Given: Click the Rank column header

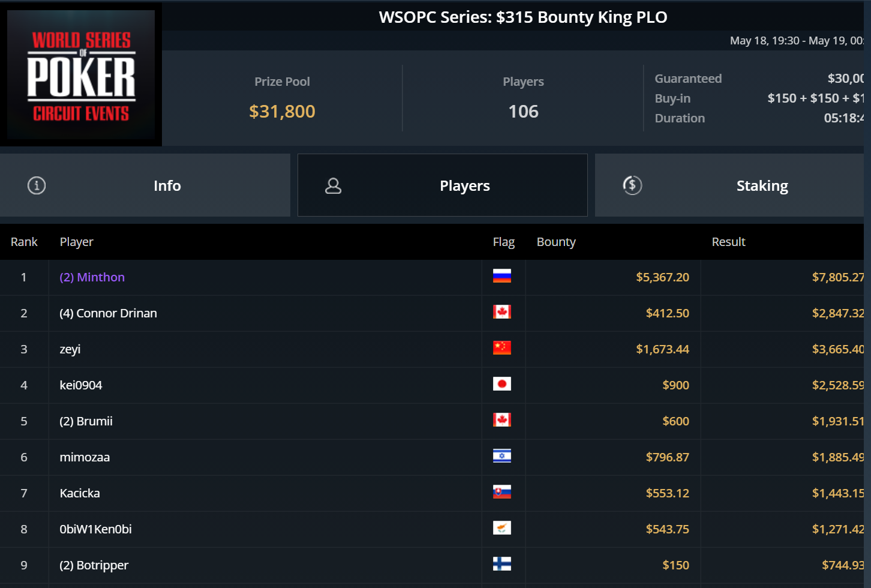Looking at the screenshot, I should point(24,242).
